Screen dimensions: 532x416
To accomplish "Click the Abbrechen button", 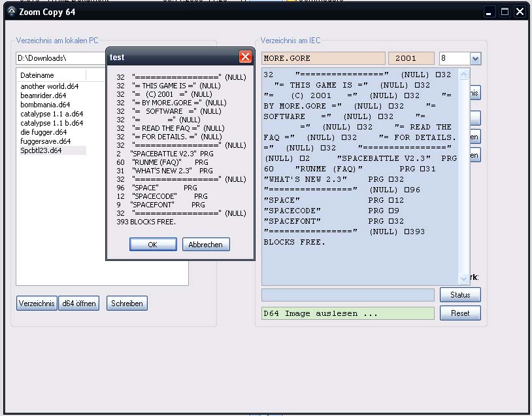I will tap(206, 245).
